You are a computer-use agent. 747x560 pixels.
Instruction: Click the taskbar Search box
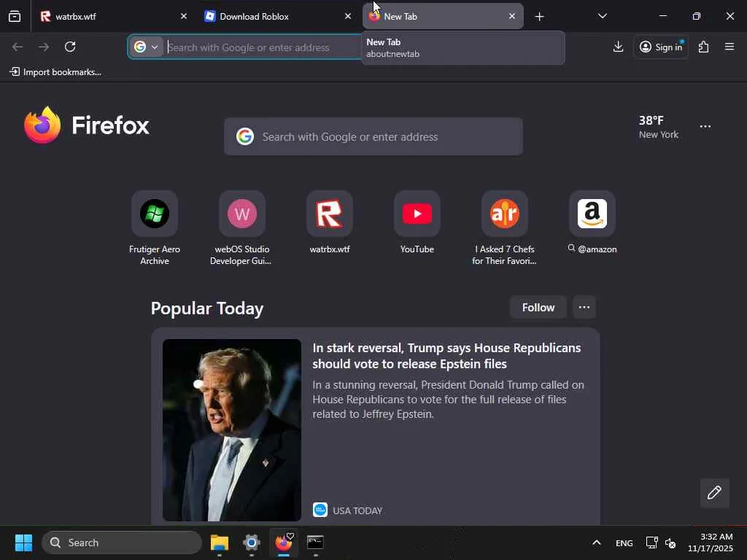click(x=122, y=542)
